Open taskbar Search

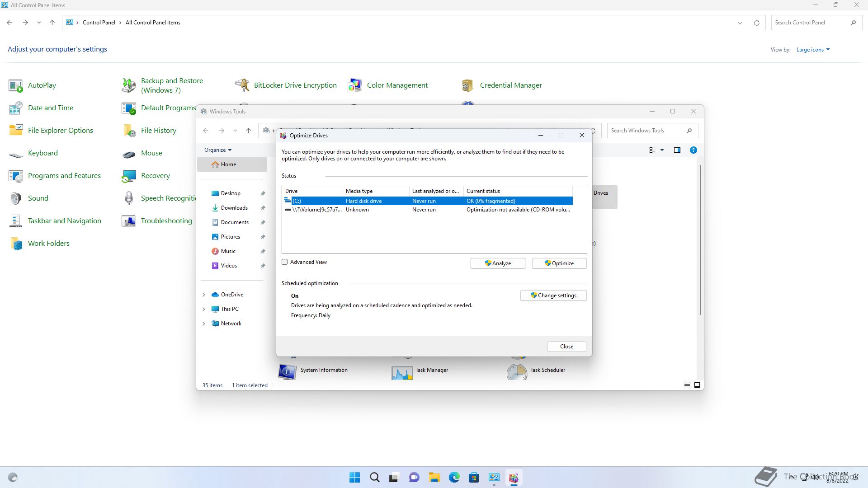[375, 478]
